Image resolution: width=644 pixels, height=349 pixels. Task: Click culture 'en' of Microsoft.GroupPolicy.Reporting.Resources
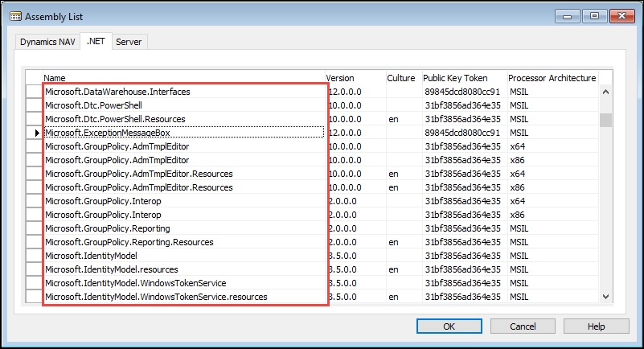click(x=393, y=243)
